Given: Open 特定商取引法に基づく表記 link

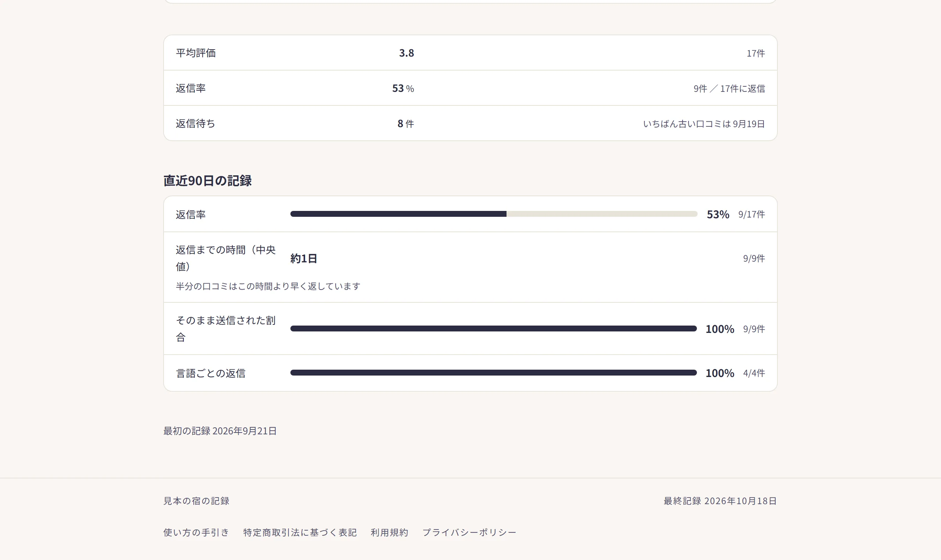Looking at the screenshot, I should pyautogui.click(x=300, y=532).
